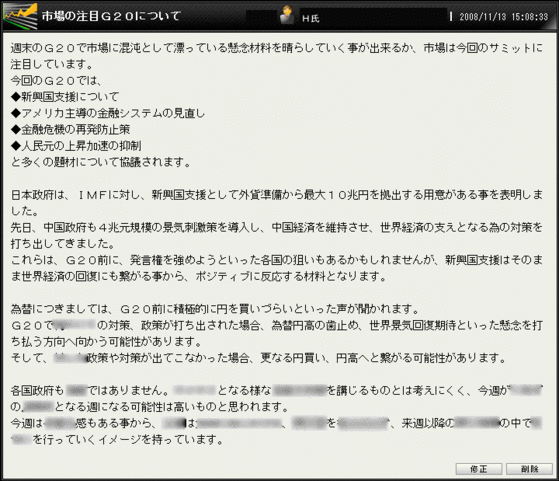Click the line ◆アメリカ主導の金融システムの見直し
559x481 pixels.
[x=108, y=113]
